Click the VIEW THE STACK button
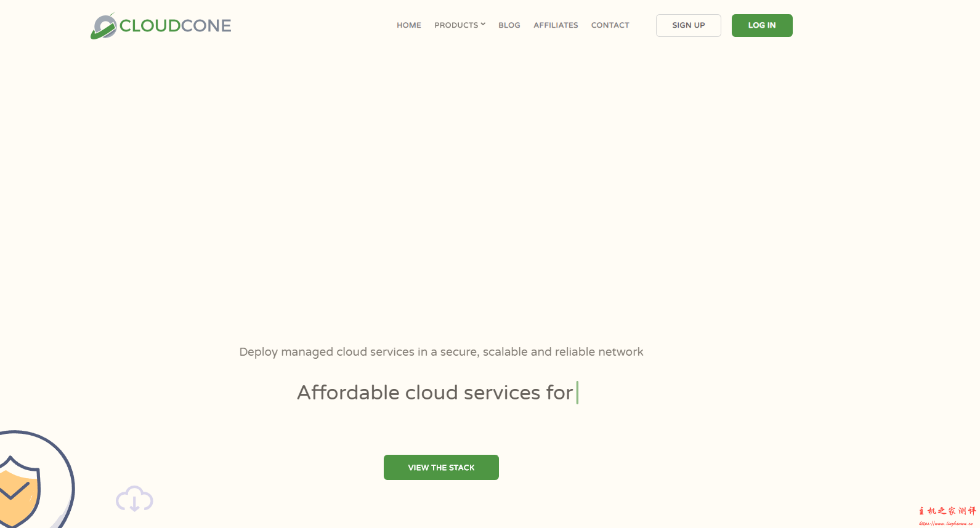The image size is (980, 528). point(441,468)
